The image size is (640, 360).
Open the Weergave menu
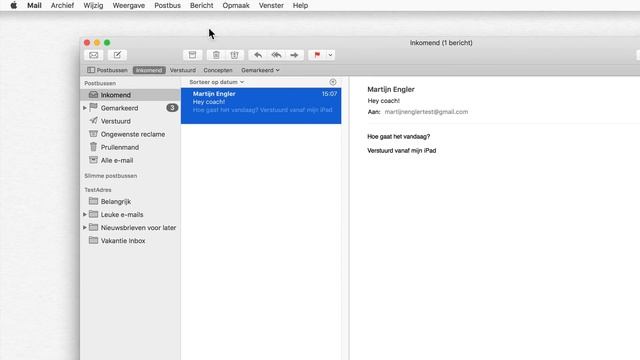tap(129, 5)
